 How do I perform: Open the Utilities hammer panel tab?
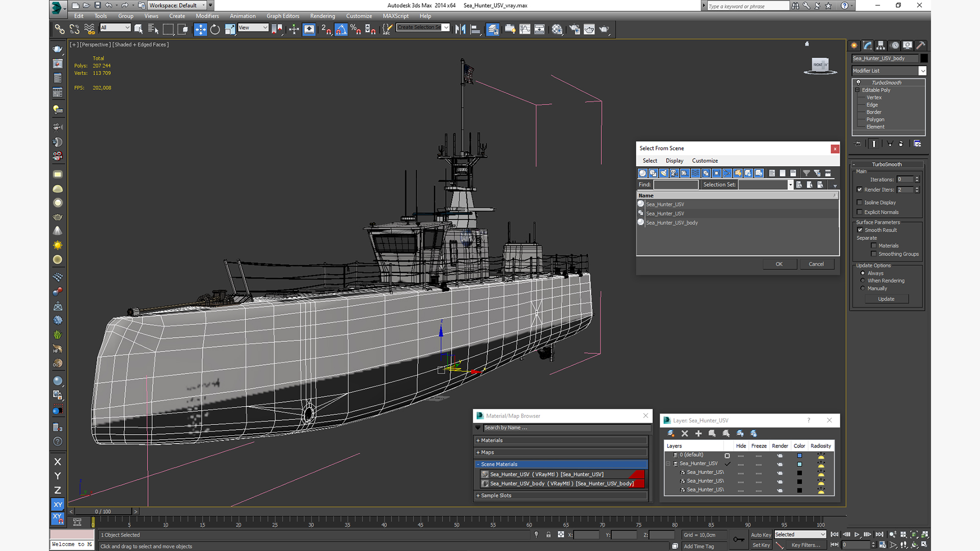tap(921, 45)
